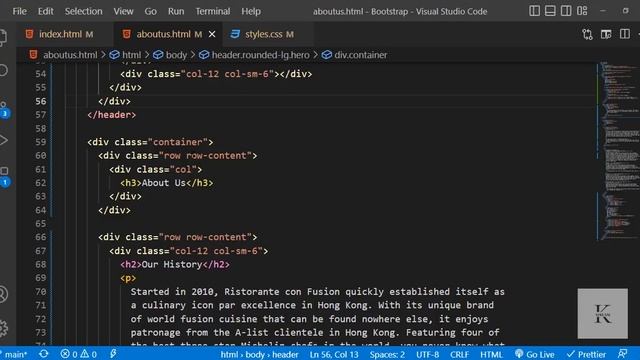Click CRLF end of line setting
The height and width of the screenshot is (360, 640).
459,354
